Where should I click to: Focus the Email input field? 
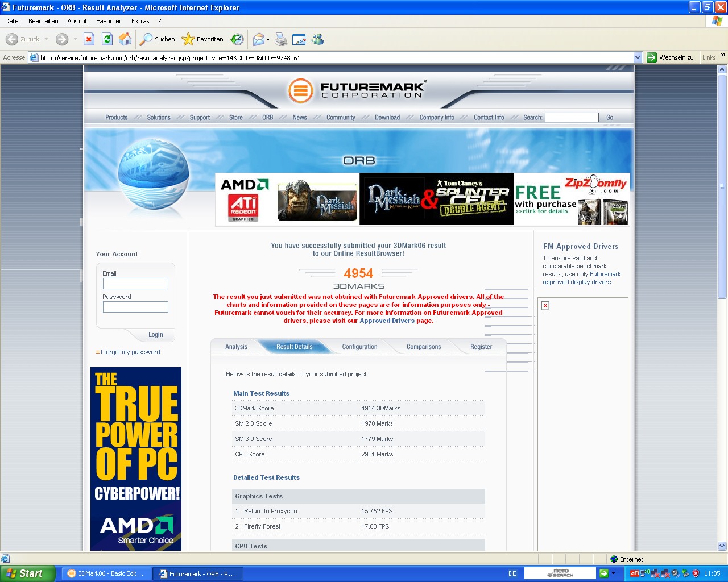(x=135, y=284)
